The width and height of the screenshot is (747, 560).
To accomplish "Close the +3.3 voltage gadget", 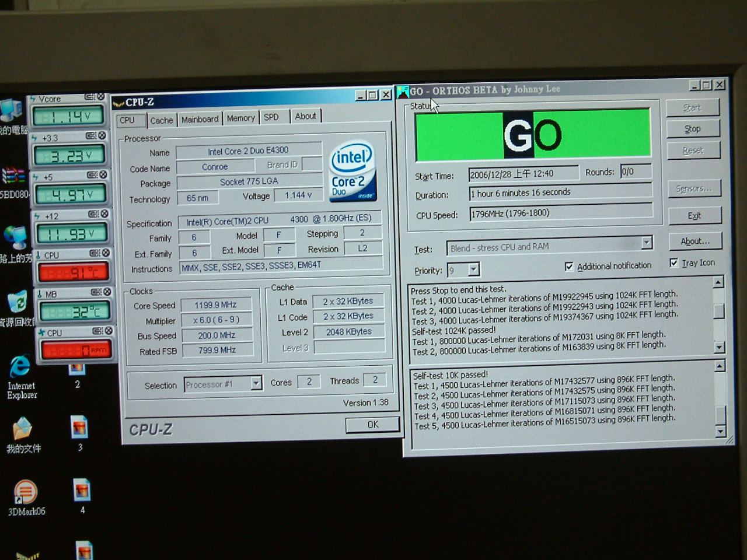I will (102, 135).
